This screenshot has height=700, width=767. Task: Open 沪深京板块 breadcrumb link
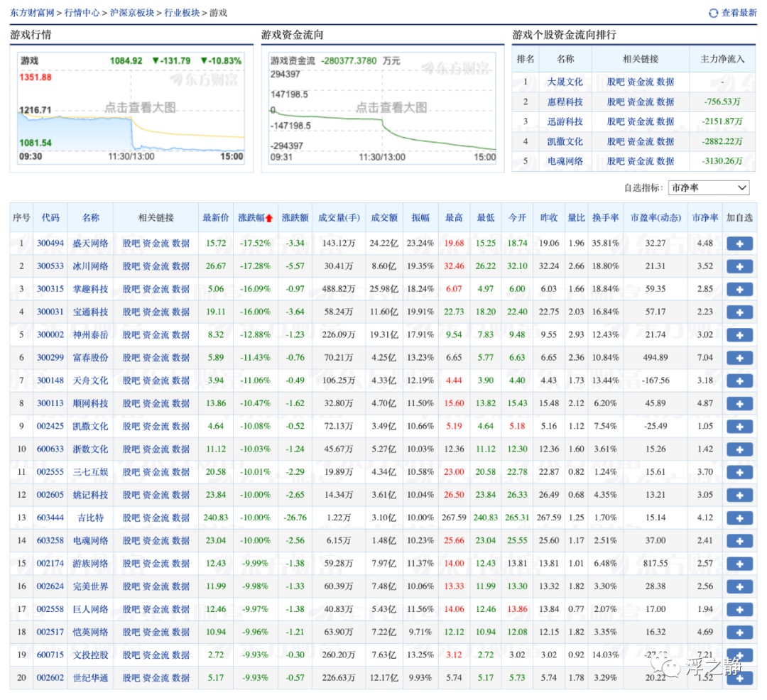[x=132, y=13]
